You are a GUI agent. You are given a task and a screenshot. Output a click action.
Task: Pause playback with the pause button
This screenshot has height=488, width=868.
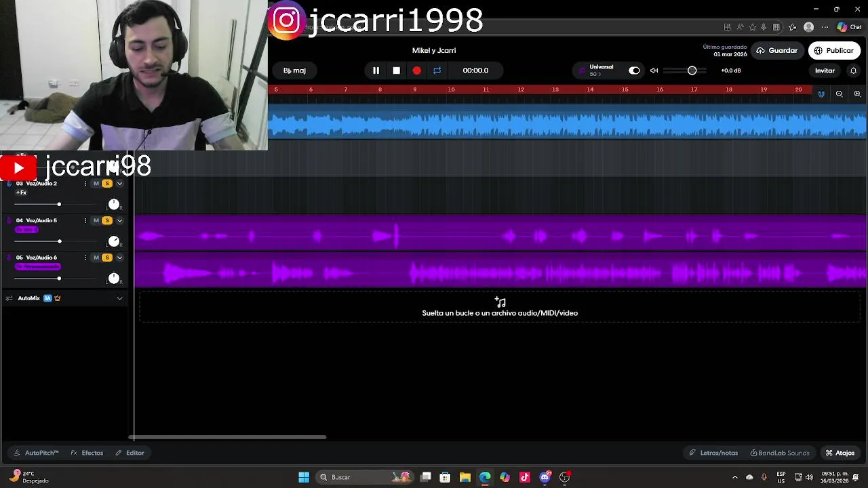click(x=376, y=70)
